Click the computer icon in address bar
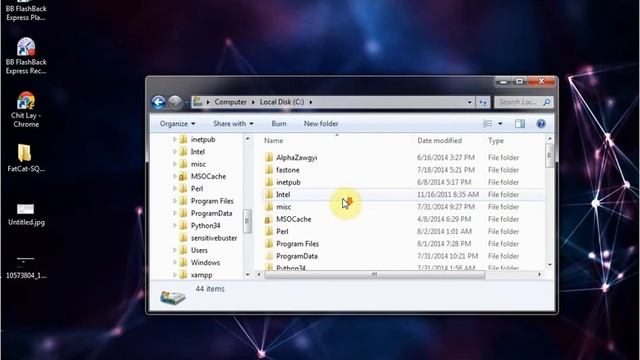640x360 pixels. click(x=198, y=102)
